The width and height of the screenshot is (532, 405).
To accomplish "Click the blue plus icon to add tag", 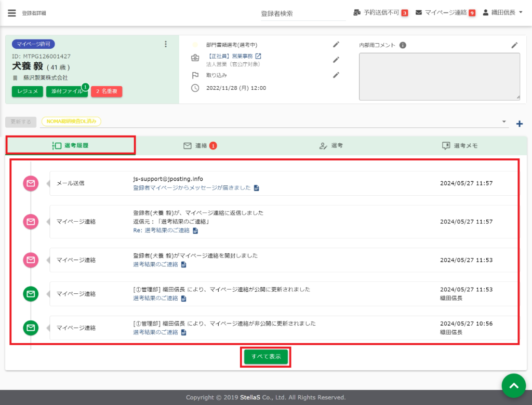I will [519, 124].
